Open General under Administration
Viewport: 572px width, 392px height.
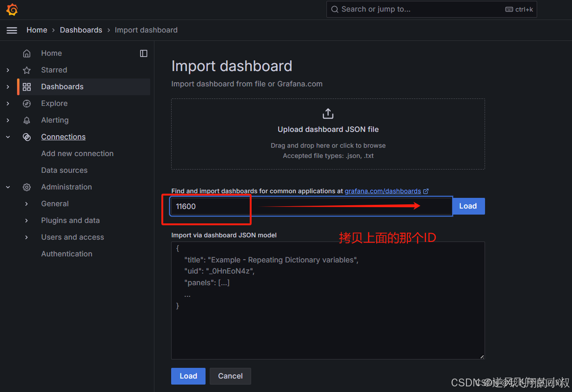55,204
